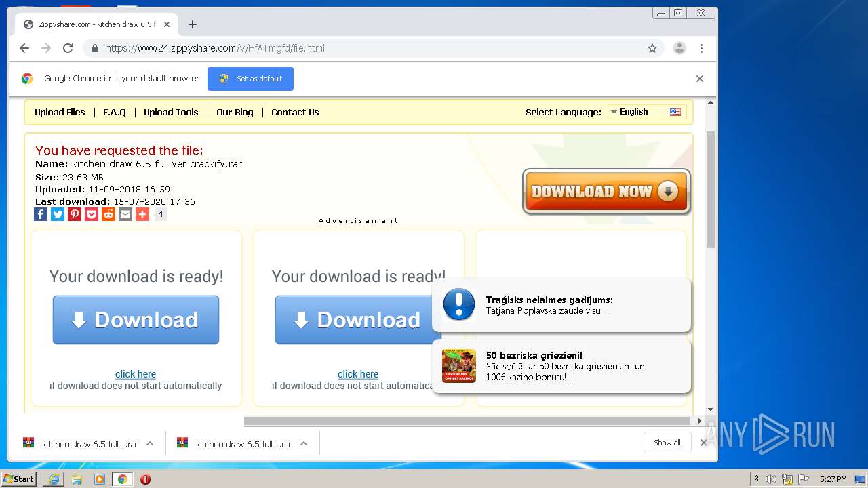
Task: Open Upload Tools page
Action: [171, 113]
